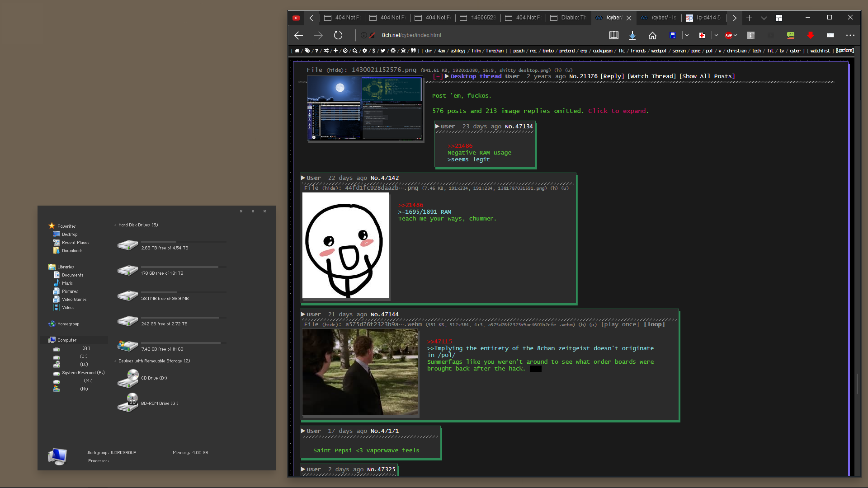The width and height of the screenshot is (868, 488).
Task: Go to the browser Home page icon
Action: (x=652, y=35)
